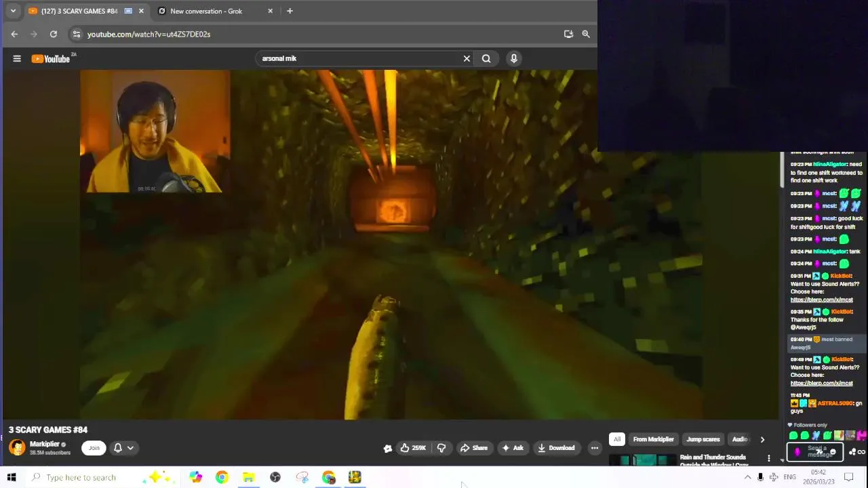The height and width of the screenshot is (488, 868).
Task: Join the Markiplier channel membership
Action: 94,448
